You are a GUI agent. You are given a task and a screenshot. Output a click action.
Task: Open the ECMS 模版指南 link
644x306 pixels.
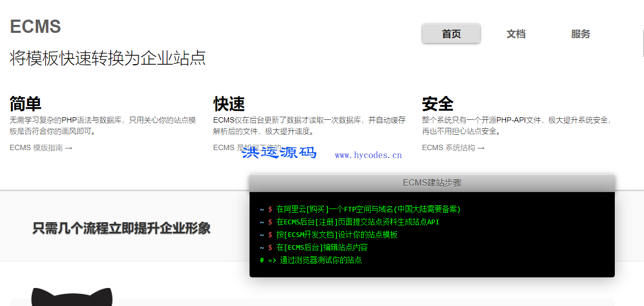pos(41,148)
